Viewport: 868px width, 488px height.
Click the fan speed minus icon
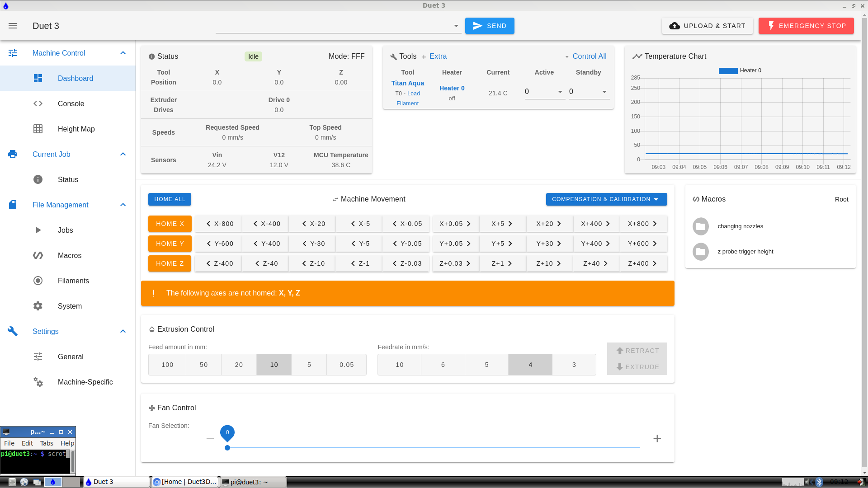[x=210, y=438]
